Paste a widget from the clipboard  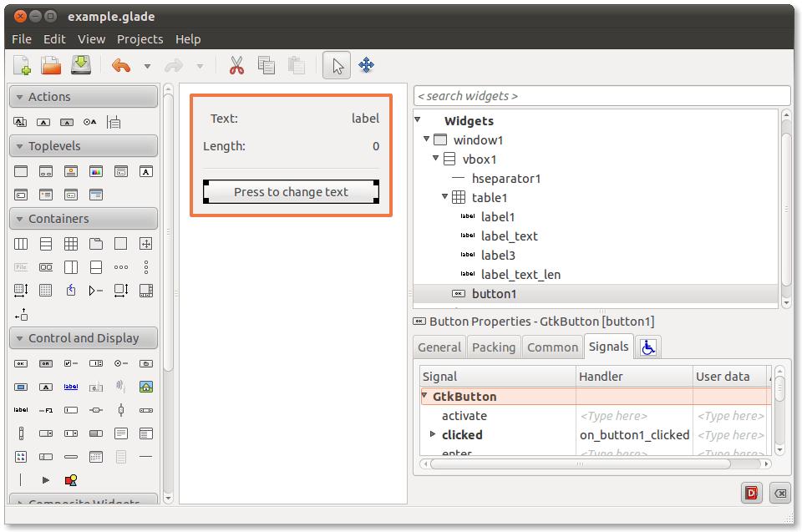[x=297, y=65]
